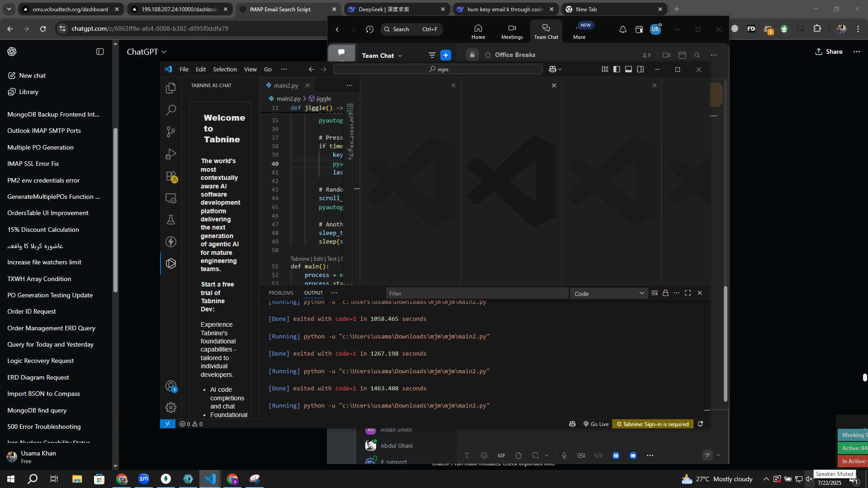
Task: Switch to the PROBLEMS panel tab
Action: (x=281, y=293)
